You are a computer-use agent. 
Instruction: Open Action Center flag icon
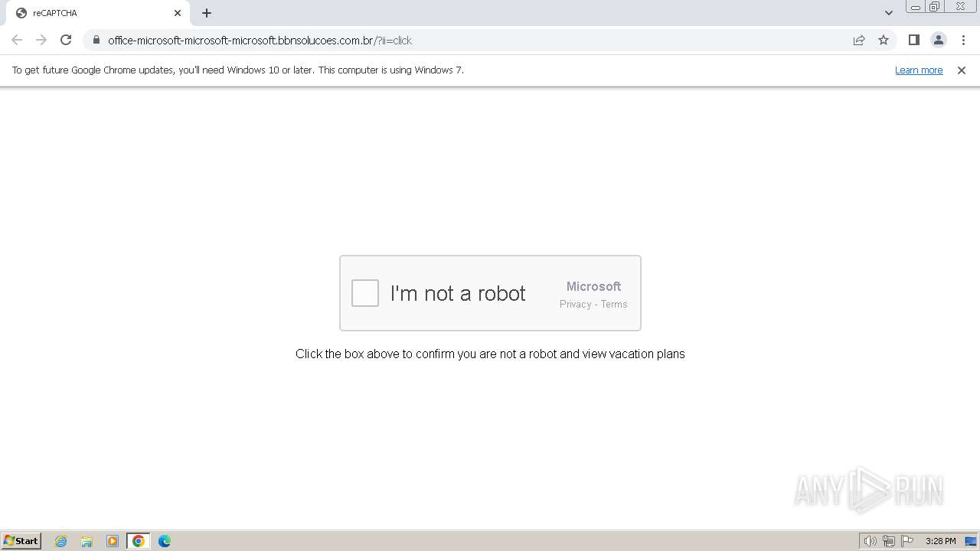[907, 541]
